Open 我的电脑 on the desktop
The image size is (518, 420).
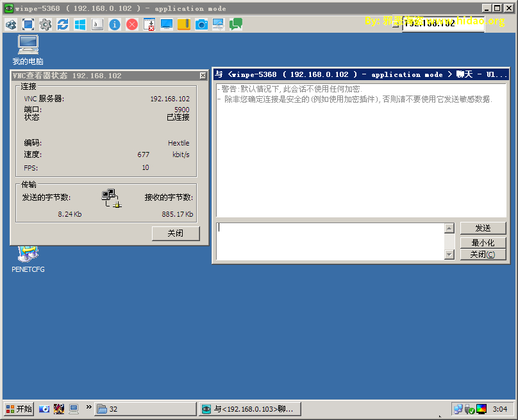click(x=27, y=45)
